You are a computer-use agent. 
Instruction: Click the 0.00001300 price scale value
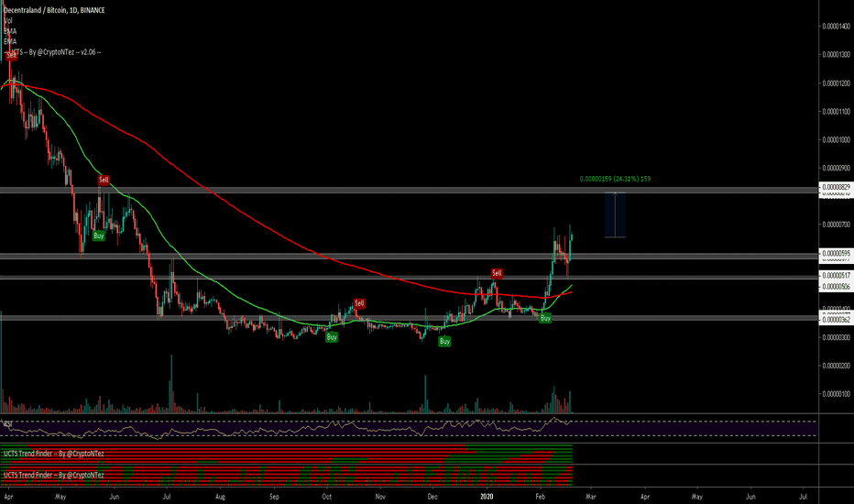pyautogui.click(x=836, y=54)
